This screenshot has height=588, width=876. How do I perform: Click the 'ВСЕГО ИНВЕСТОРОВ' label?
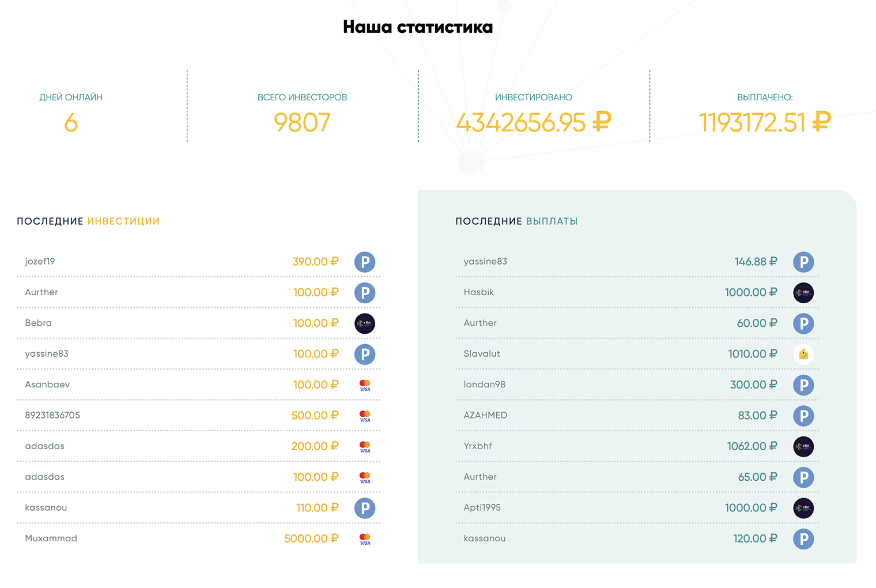[303, 97]
